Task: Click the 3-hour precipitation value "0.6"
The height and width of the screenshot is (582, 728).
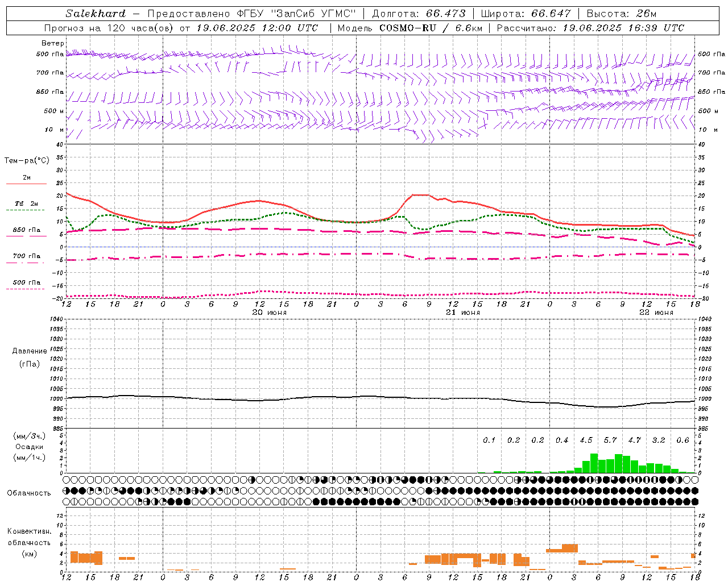Action: [x=683, y=440]
